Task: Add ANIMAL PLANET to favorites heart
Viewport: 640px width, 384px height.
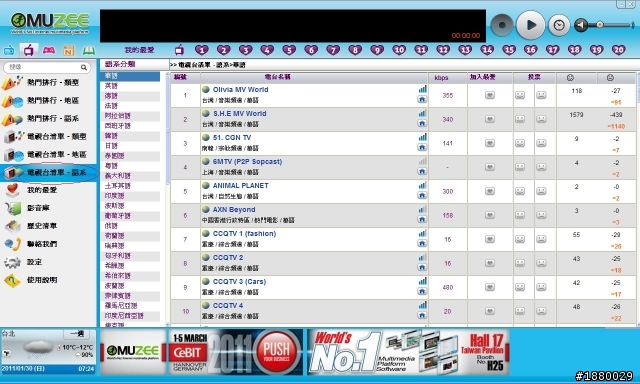Action: coord(490,191)
